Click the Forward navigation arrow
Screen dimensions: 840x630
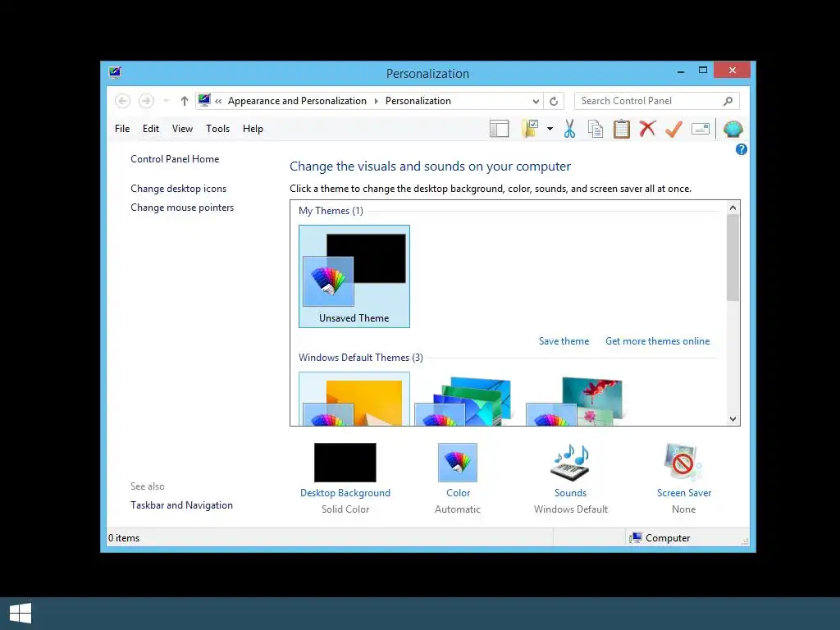[146, 101]
